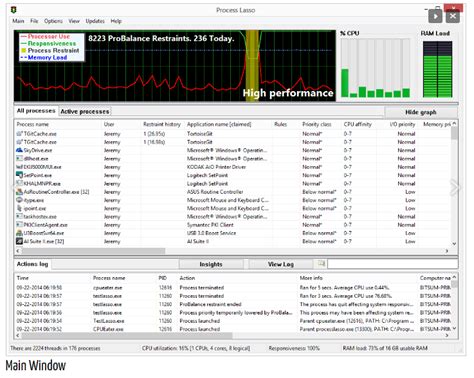Select the Symantec PKI Client entry
This screenshot has width=474, height=378.
(233, 225)
